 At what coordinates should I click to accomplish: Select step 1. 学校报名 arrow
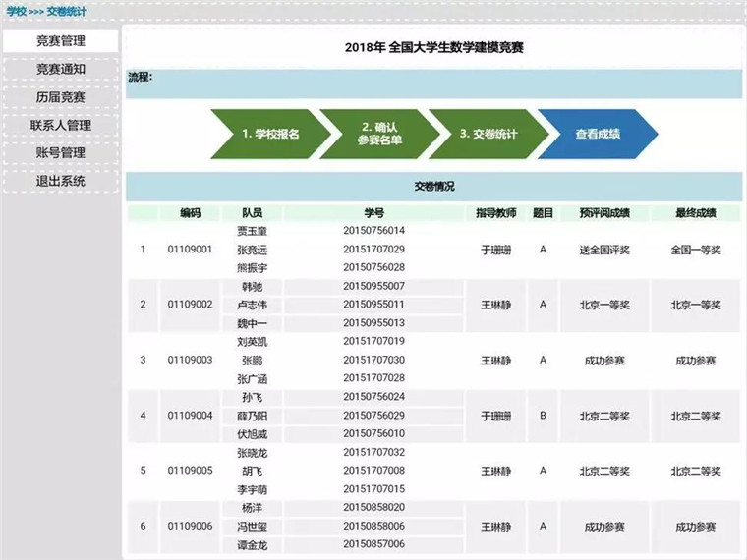[x=266, y=134]
